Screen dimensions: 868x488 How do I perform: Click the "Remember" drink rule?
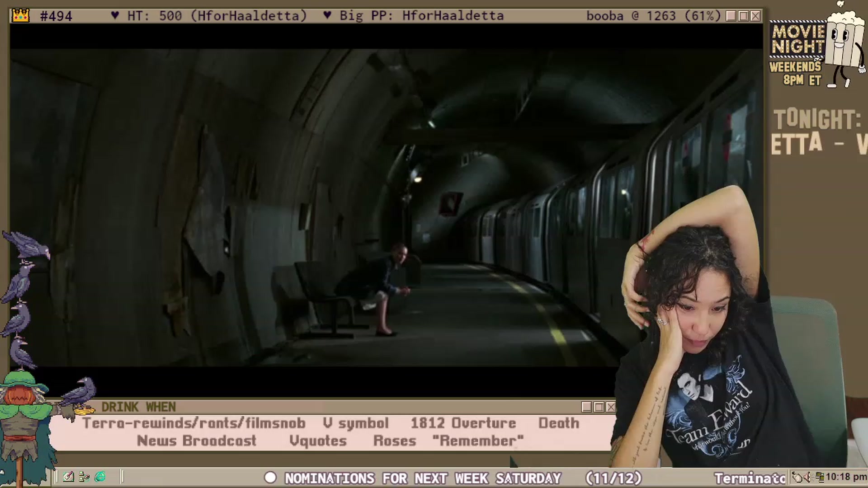pyautogui.click(x=478, y=441)
